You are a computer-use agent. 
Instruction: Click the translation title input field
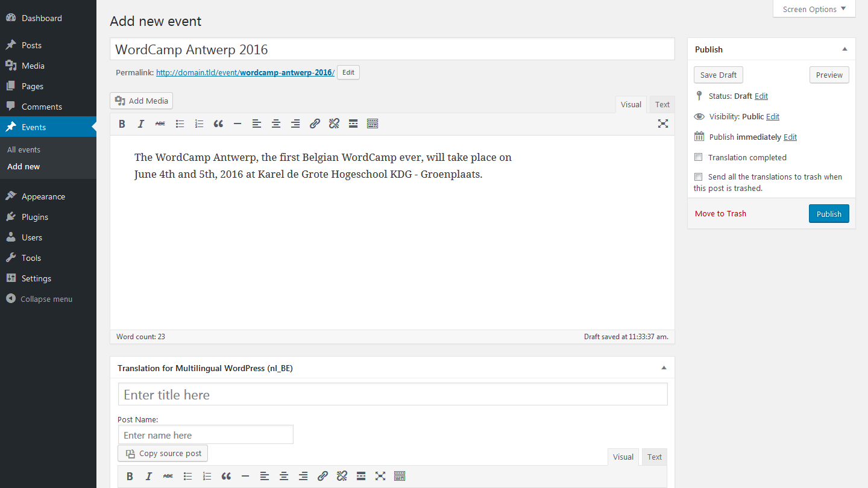(392, 395)
